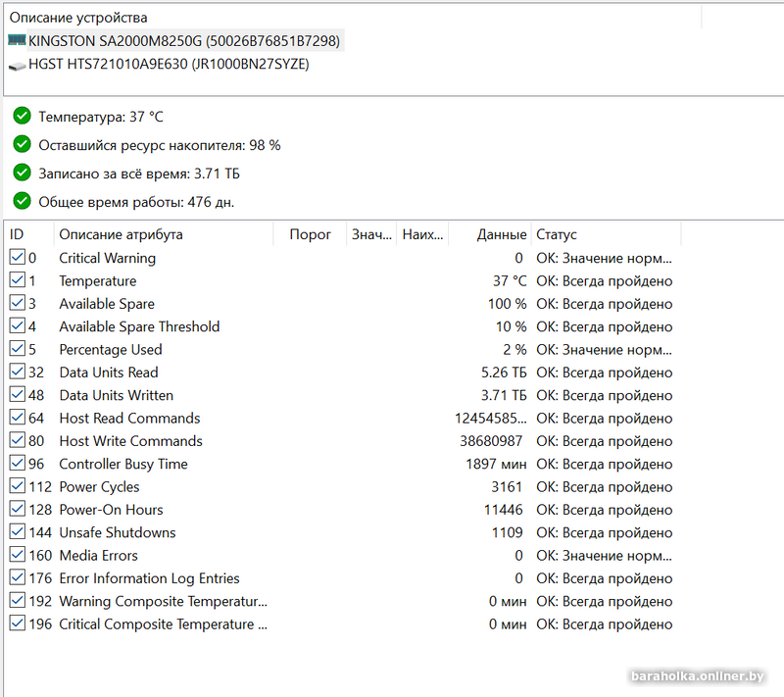
Task: Click the Наих... column header
Action: point(422,234)
